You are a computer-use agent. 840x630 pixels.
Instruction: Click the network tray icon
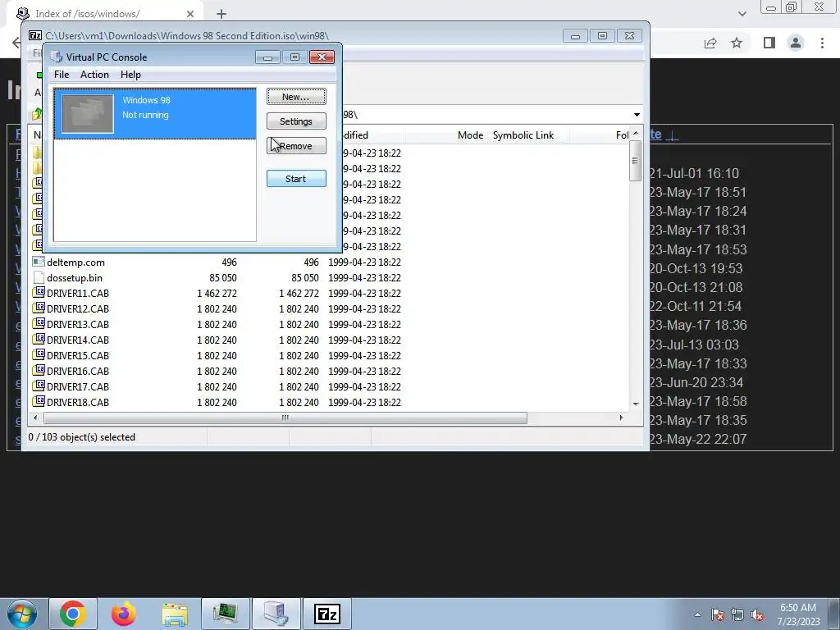737,614
